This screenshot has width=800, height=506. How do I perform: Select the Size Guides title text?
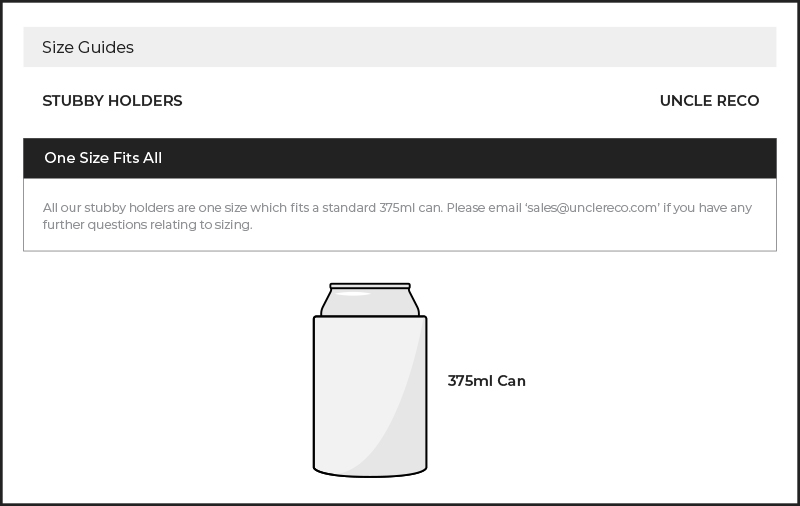pyautogui.click(x=88, y=47)
